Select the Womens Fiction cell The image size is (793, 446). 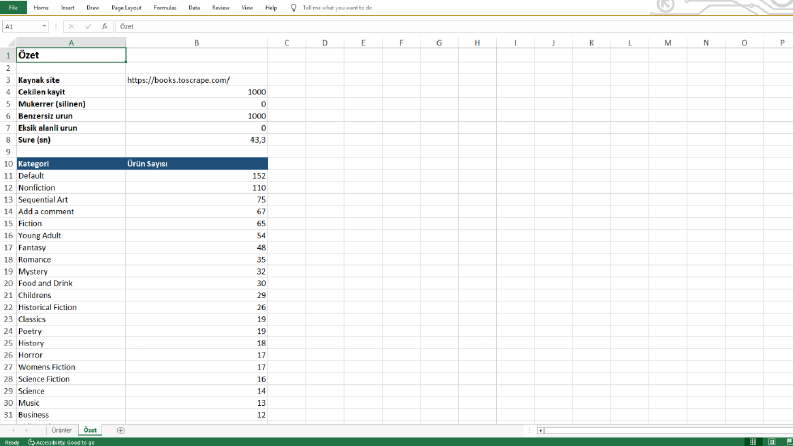pos(71,367)
